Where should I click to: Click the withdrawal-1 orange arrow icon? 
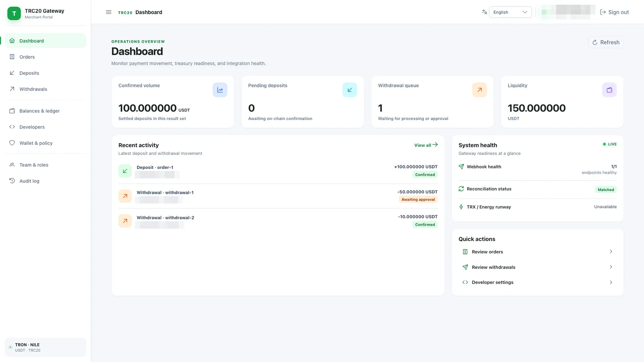click(125, 196)
